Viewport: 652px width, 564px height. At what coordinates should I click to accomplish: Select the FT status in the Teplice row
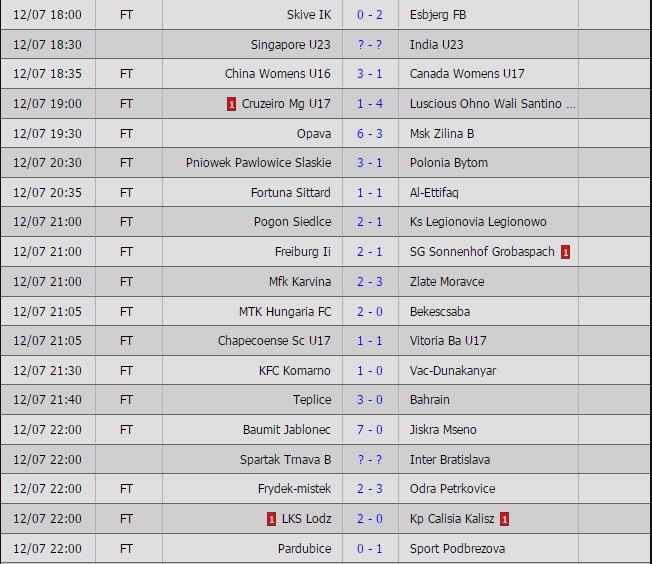(x=127, y=400)
